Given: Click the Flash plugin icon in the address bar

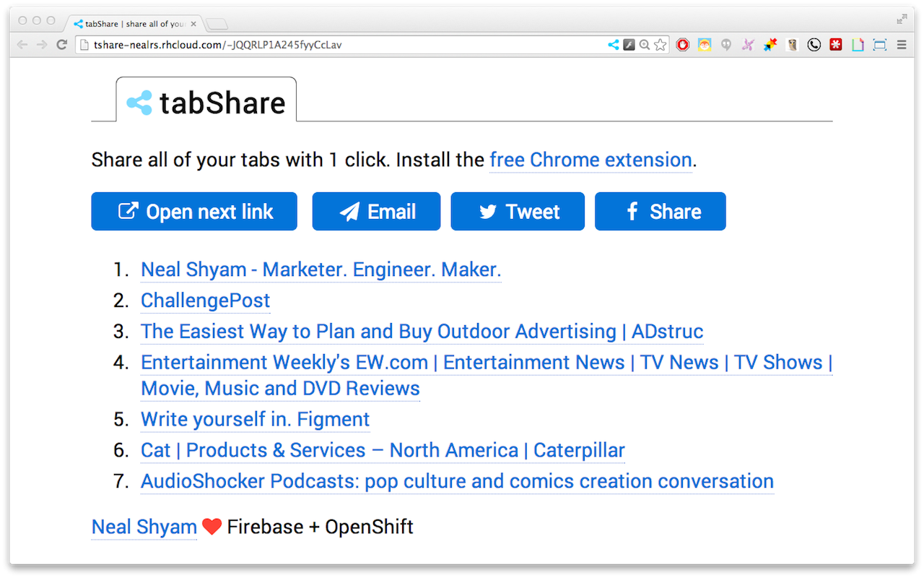Looking at the screenshot, I should [629, 45].
